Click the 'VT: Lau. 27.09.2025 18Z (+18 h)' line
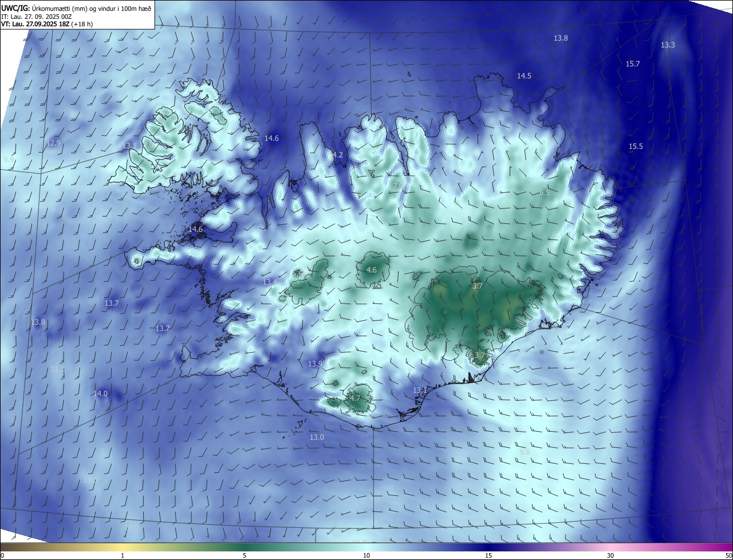733x560 pixels. coord(46,24)
